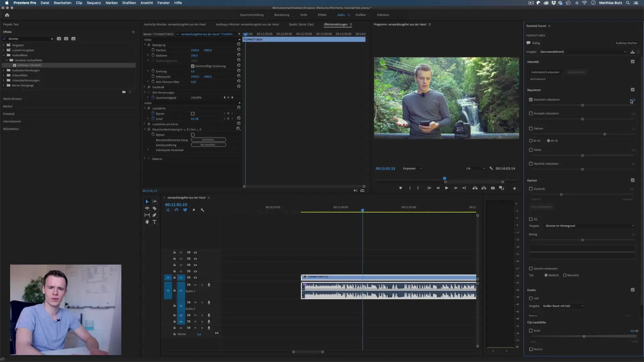Select the Razor tool
Viewport: 644px width, 362px height.
point(154,208)
